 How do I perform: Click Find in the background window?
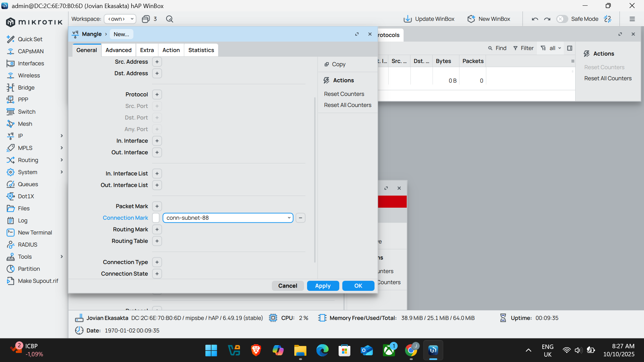pyautogui.click(x=497, y=48)
